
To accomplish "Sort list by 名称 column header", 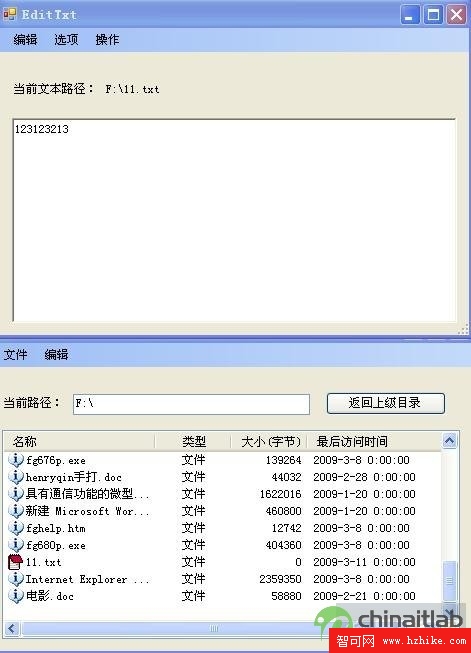I will tap(79, 441).
